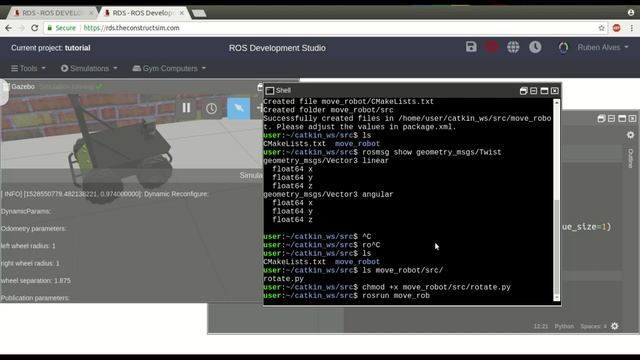The image size is (640, 360).
Task: Click the 'Odometry parameters:' log line
Action: [x=33, y=229]
